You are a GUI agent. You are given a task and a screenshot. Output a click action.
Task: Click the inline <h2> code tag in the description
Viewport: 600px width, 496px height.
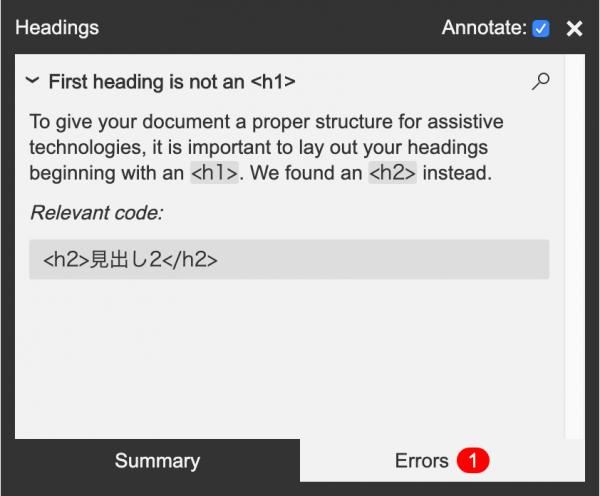pos(393,173)
